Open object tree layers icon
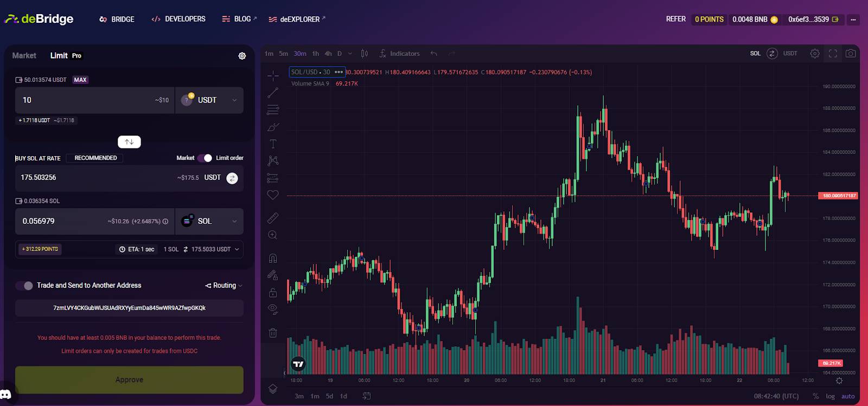This screenshot has width=868, height=406. pyautogui.click(x=273, y=389)
